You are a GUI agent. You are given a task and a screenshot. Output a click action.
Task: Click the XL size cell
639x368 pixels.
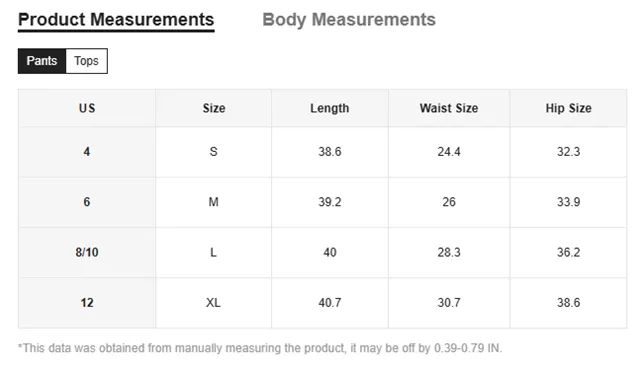click(x=214, y=303)
